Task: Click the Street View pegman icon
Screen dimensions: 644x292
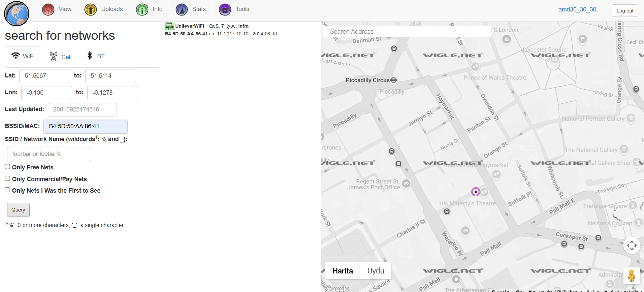Action: point(631,276)
